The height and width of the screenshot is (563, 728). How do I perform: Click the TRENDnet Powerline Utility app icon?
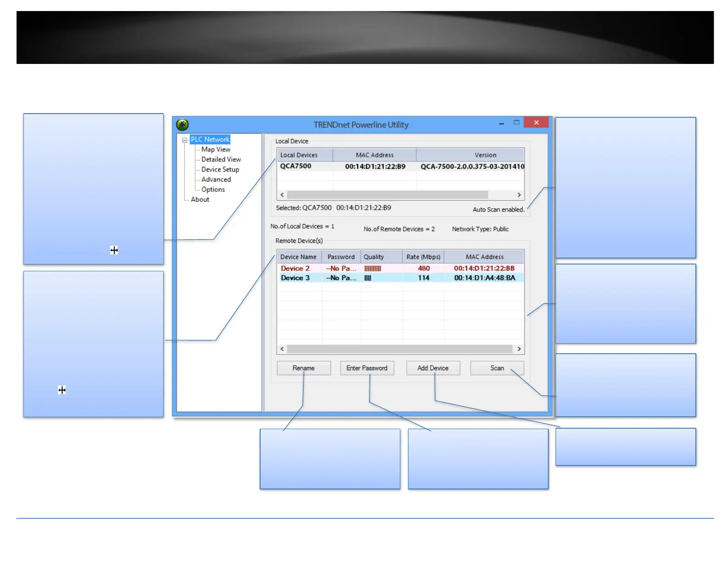point(182,125)
